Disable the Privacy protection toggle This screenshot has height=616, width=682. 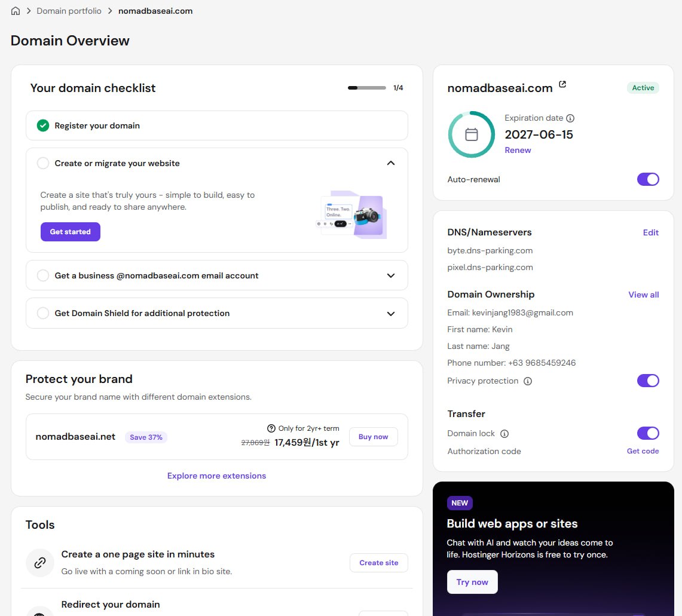tap(648, 381)
